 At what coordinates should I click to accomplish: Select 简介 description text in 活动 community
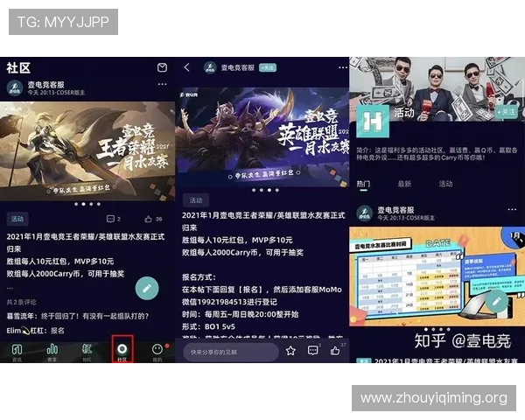[x=437, y=154]
